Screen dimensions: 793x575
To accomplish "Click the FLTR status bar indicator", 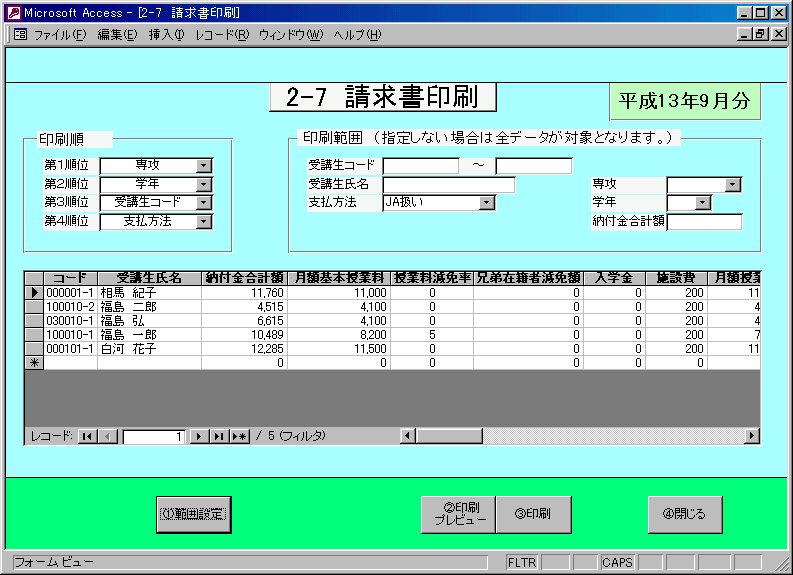I will pyautogui.click(x=522, y=562).
